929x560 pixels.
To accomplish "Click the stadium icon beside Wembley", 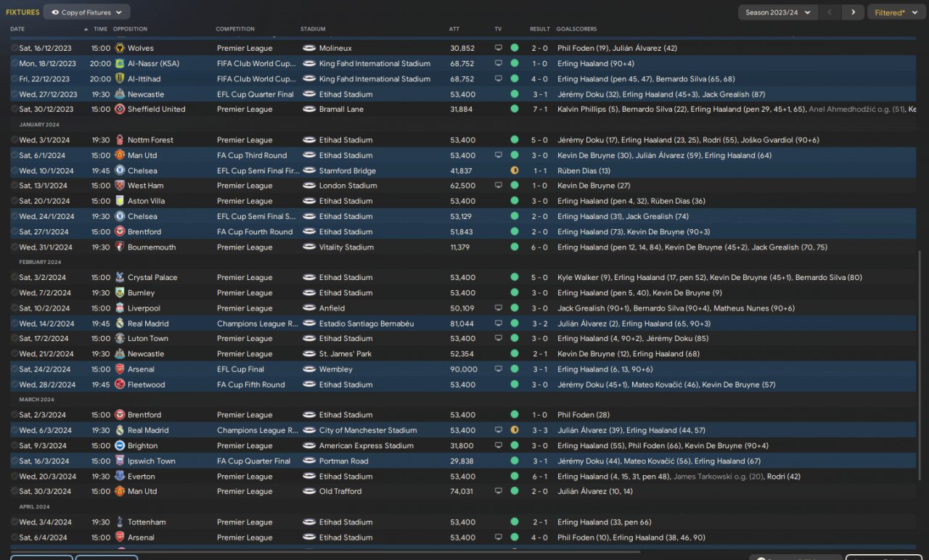I will point(308,369).
